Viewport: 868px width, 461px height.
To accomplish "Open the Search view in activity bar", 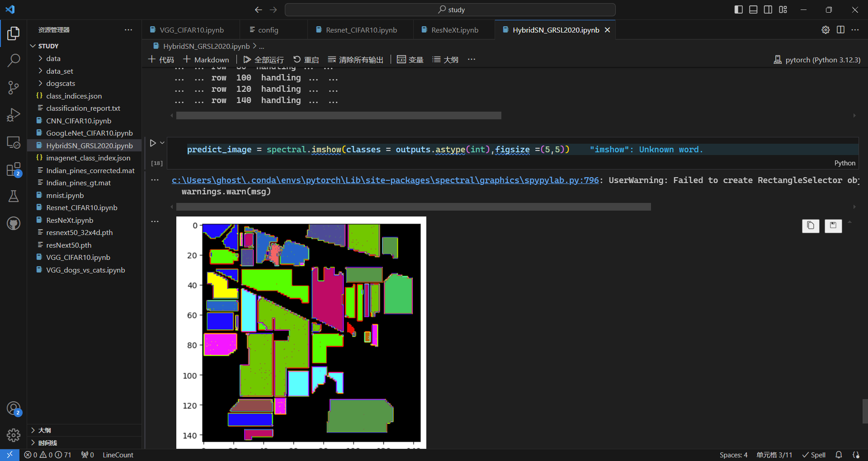I will click(x=14, y=60).
